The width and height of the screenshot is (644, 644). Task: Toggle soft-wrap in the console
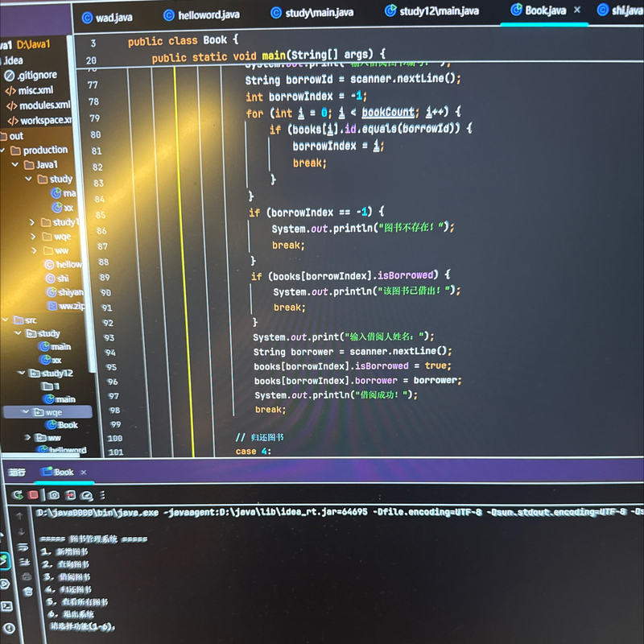pos(23,547)
